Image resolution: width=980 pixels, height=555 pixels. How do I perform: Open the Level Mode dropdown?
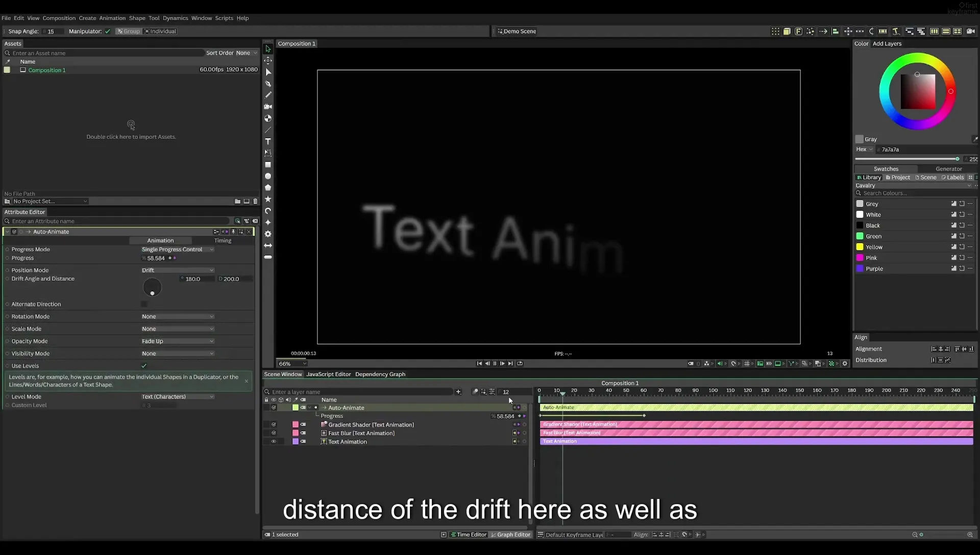178,397
